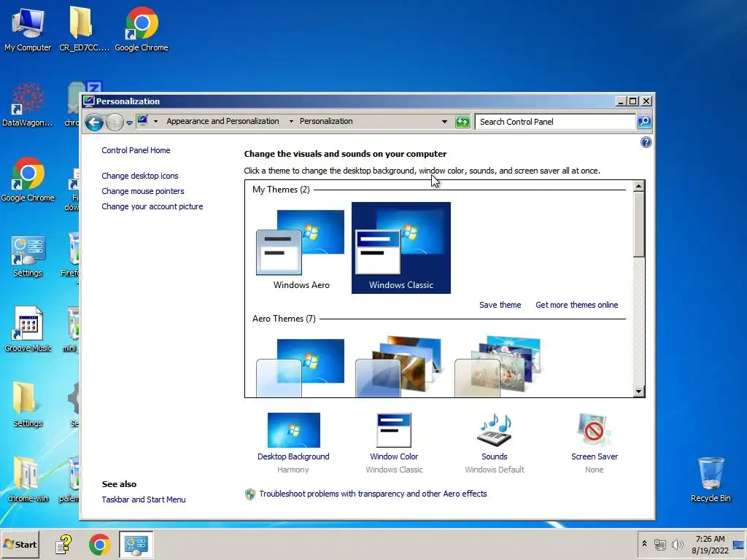The image size is (747, 560).
Task: Click the Desktop Background text link
Action: [x=293, y=456]
